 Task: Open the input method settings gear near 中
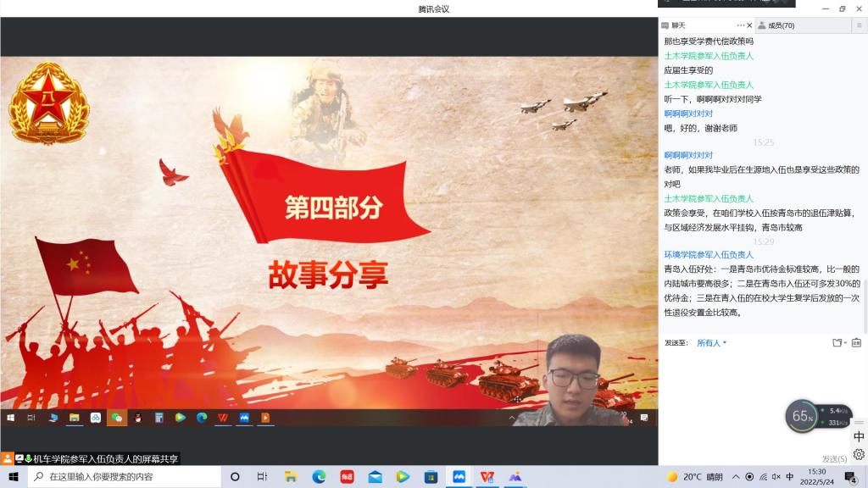click(859, 454)
